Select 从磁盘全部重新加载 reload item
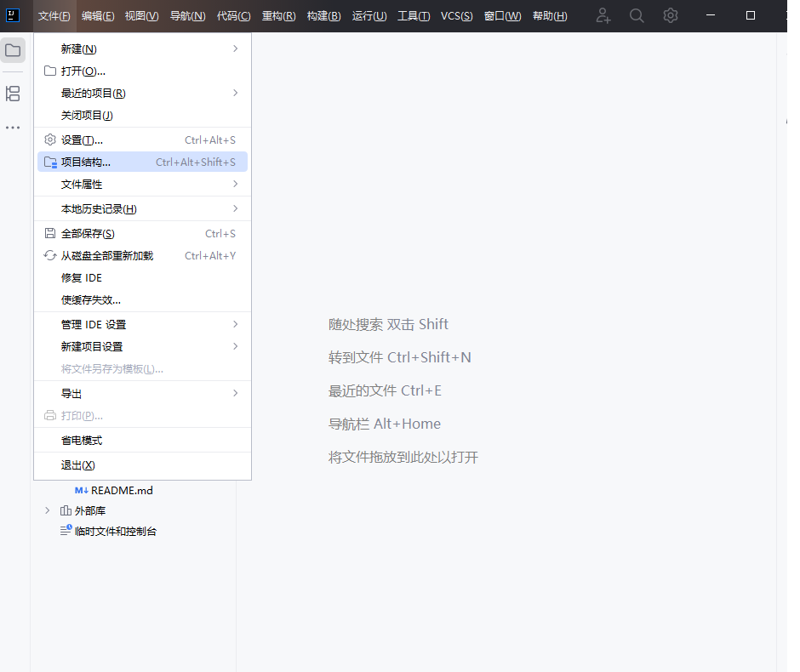Image resolution: width=800 pixels, height=672 pixels. [107, 256]
